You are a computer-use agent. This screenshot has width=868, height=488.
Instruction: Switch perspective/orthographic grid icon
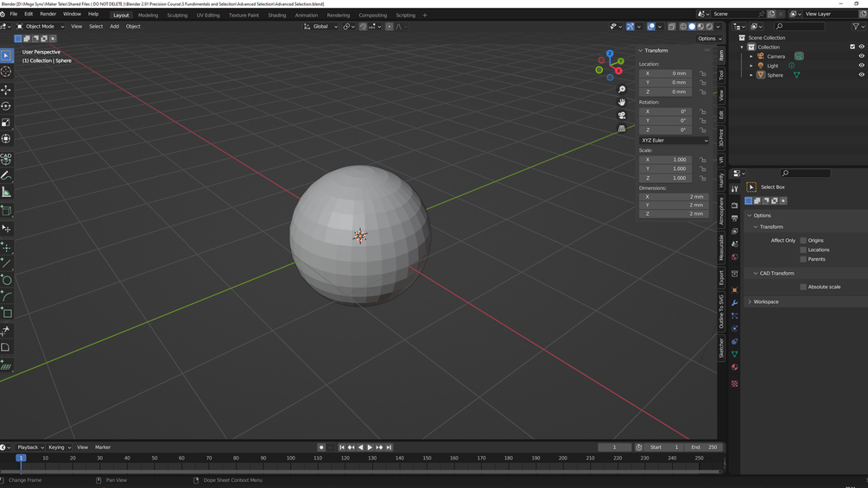[x=622, y=129]
